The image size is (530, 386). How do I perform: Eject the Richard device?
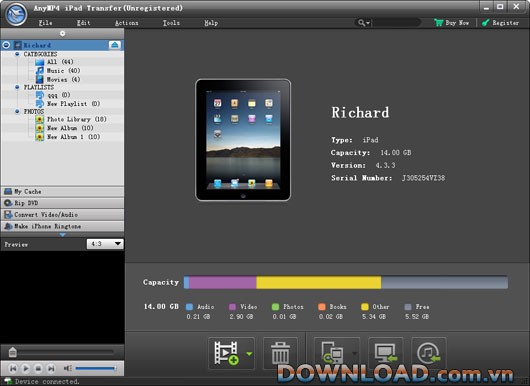click(x=115, y=45)
